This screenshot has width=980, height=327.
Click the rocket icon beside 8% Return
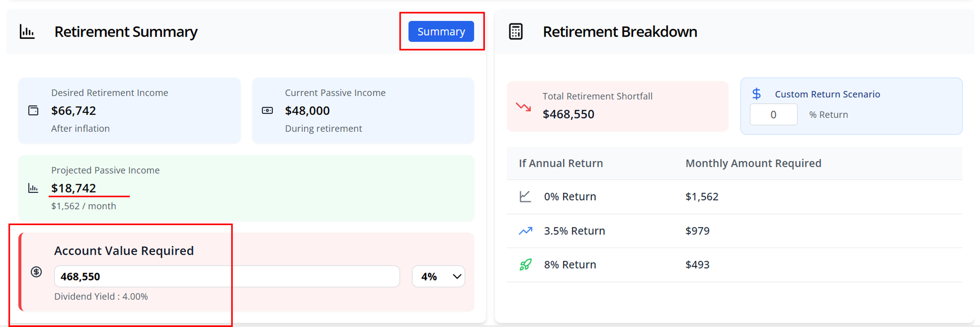click(x=525, y=265)
